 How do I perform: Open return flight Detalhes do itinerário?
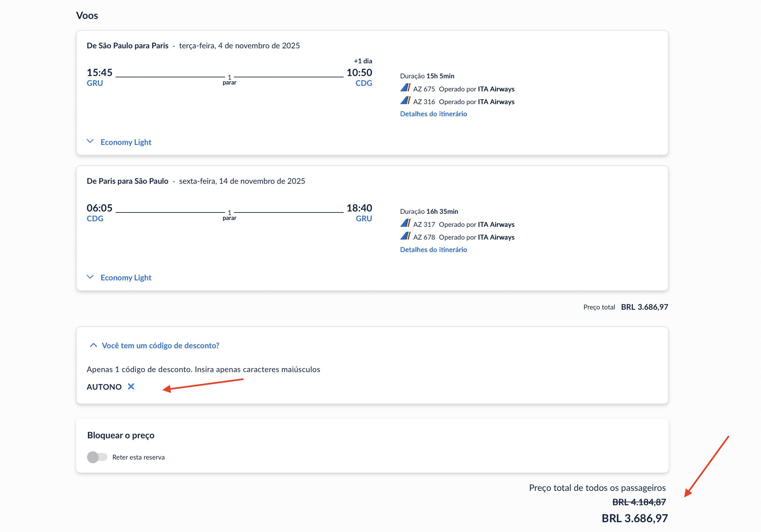tap(433, 249)
